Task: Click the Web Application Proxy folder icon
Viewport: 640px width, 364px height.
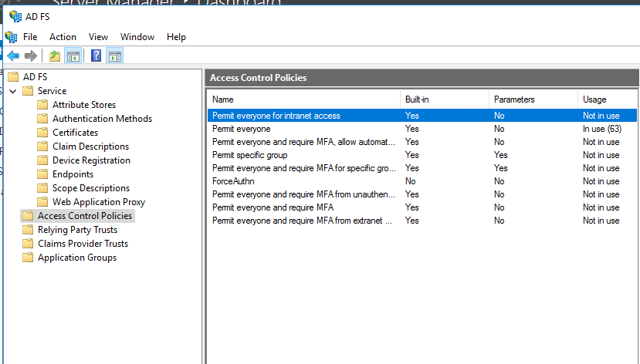Action: pos(42,202)
